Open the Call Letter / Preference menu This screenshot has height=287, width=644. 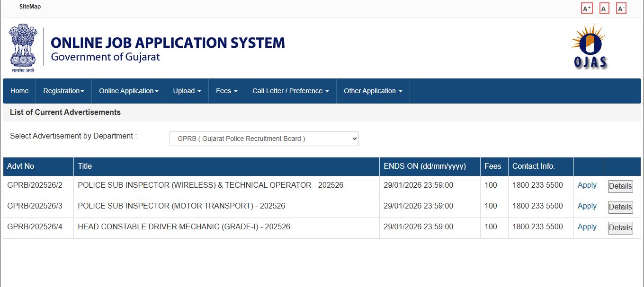(290, 91)
